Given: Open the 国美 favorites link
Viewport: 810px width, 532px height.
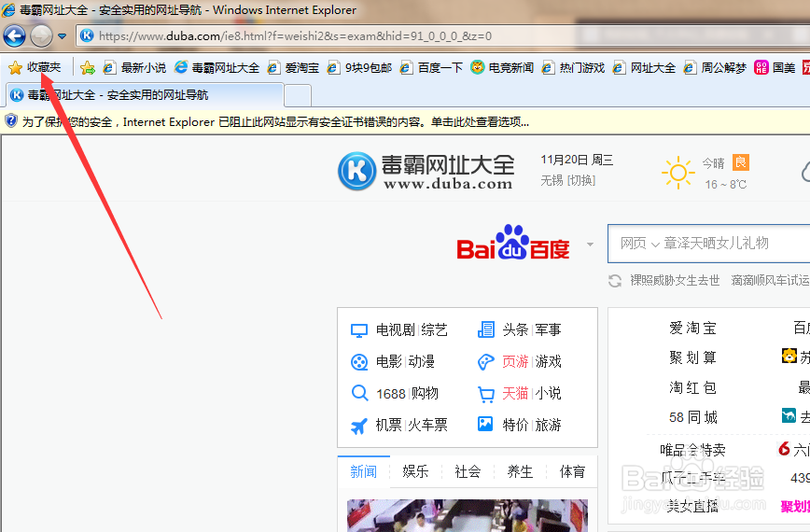Looking at the screenshot, I should pyautogui.click(x=775, y=67).
